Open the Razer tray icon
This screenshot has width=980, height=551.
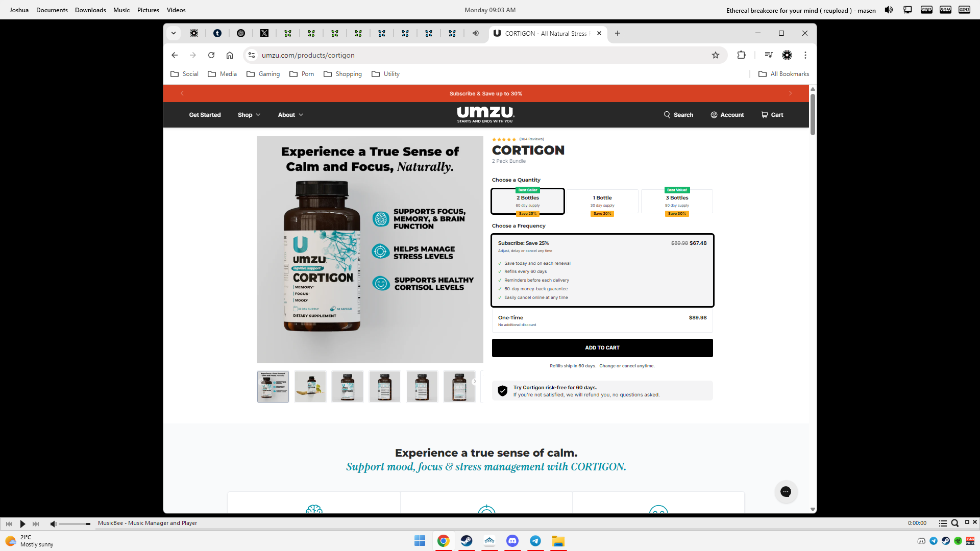click(x=958, y=541)
